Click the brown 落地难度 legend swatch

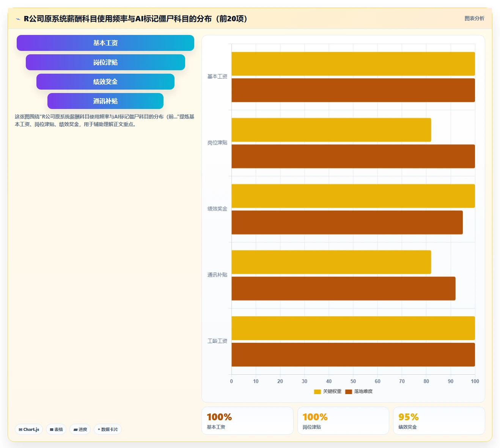(x=349, y=392)
